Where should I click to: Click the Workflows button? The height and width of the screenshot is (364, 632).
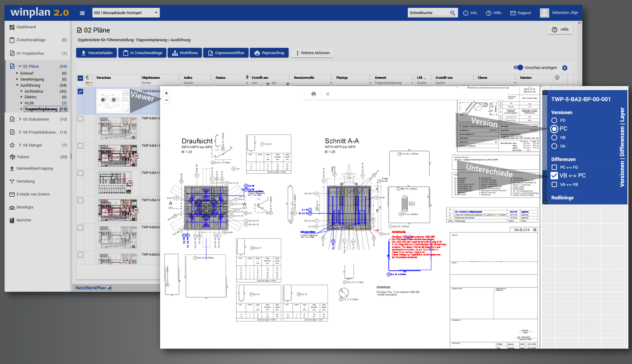click(185, 53)
